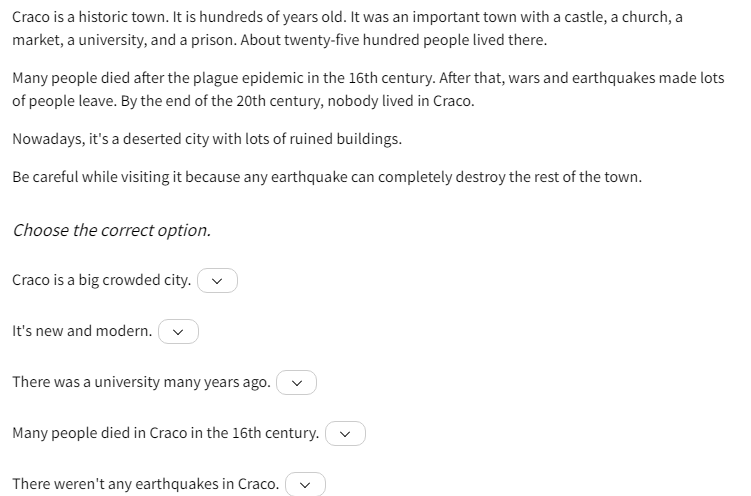Click the line starting 'of people leave. By the end'
This screenshot has height=496, width=751.
point(243,101)
